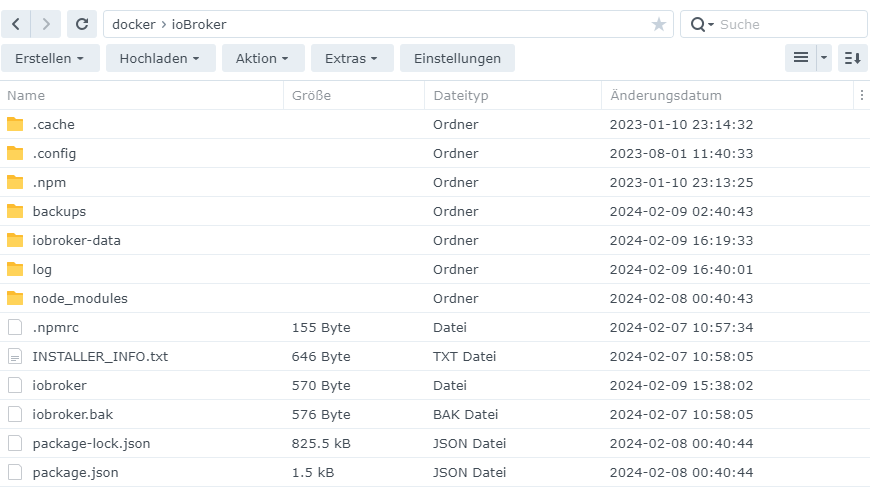Open the search options magnifier dropdown
The width and height of the screenshot is (872, 497).
pos(702,24)
